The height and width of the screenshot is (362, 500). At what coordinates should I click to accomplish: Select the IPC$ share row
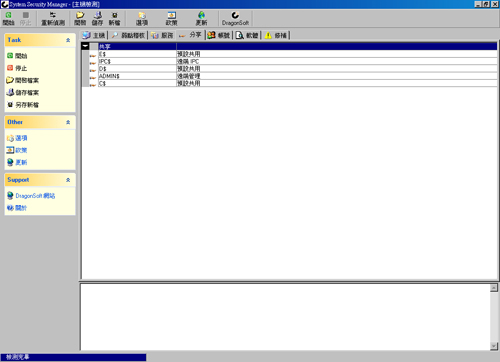289,61
